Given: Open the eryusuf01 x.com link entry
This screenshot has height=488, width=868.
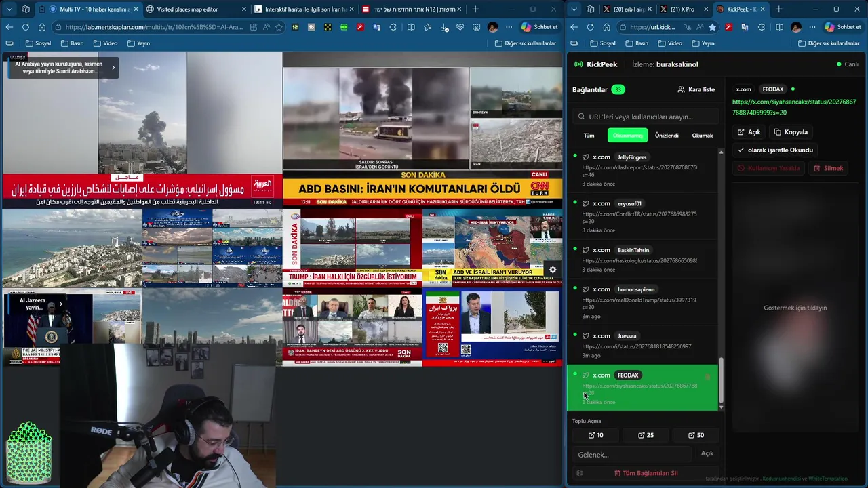Looking at the screenshot, I should point(642,216).
